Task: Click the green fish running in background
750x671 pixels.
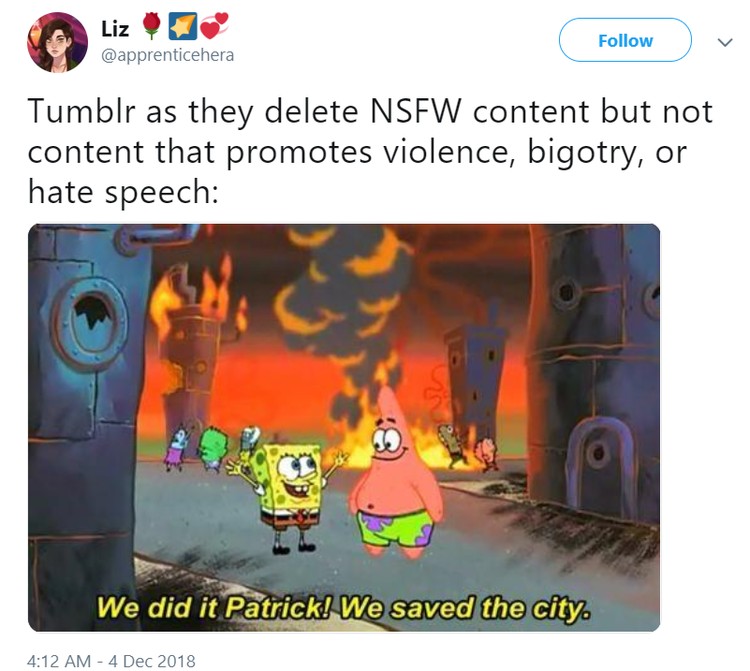Action: 211,448
